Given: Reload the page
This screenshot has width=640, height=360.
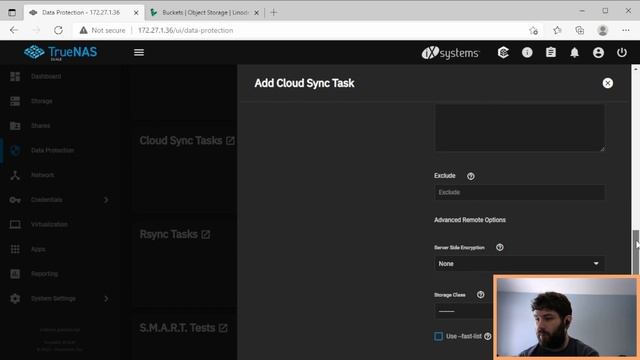Looking at the screenshot, I should [58, 30].
